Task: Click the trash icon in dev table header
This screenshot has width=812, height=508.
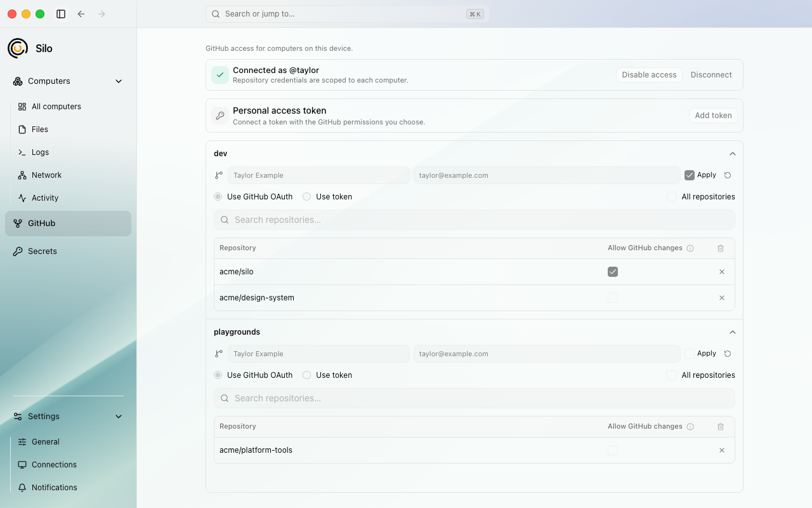Action: [721, 248]
